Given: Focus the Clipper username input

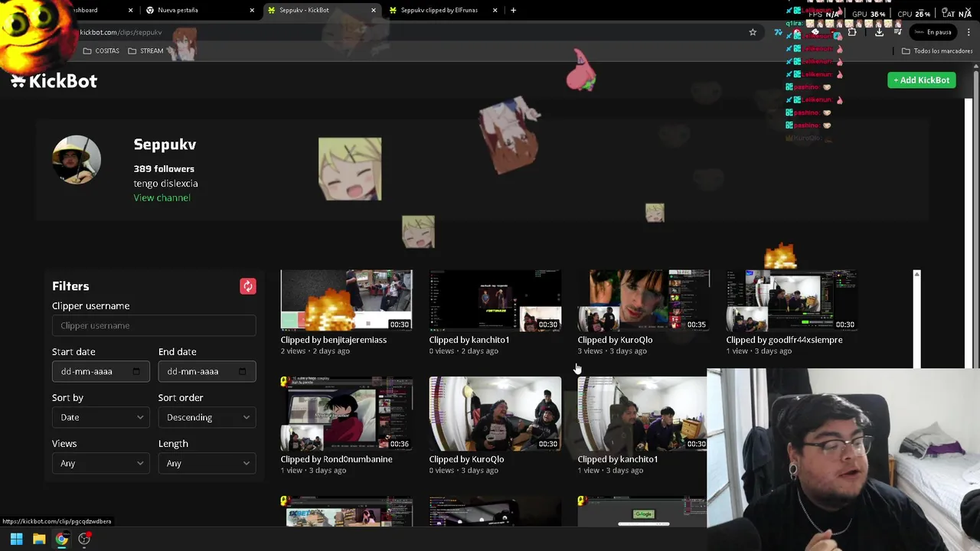Looking at the screenshot, I should (154, 325).
